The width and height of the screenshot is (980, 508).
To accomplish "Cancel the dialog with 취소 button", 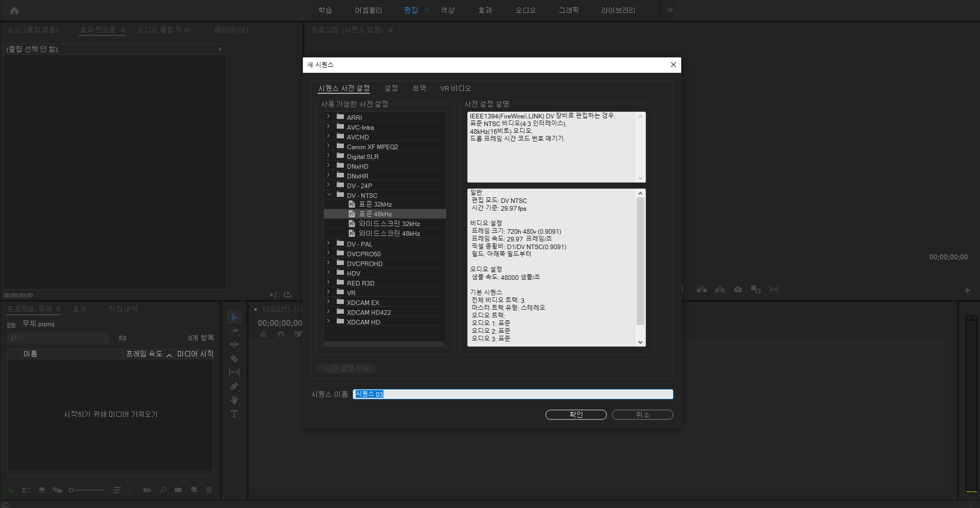I will click(x=643, y=414).
